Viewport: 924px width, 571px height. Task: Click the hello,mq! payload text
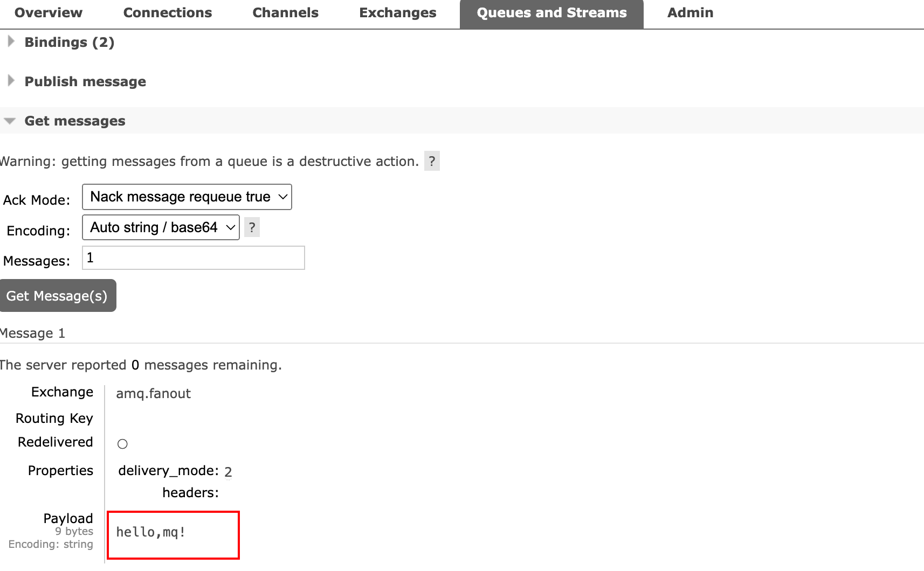(151, 532)
